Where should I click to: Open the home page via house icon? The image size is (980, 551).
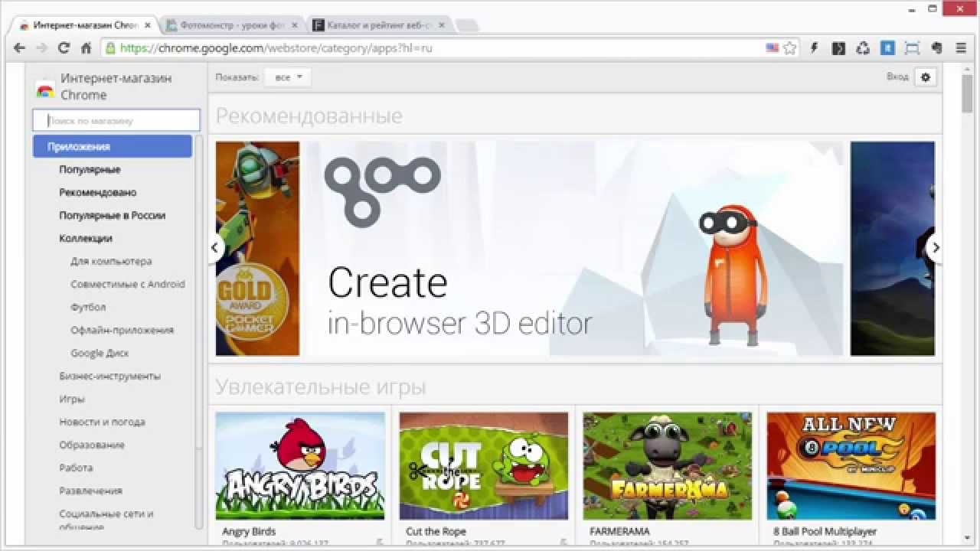tap(87, 47)
